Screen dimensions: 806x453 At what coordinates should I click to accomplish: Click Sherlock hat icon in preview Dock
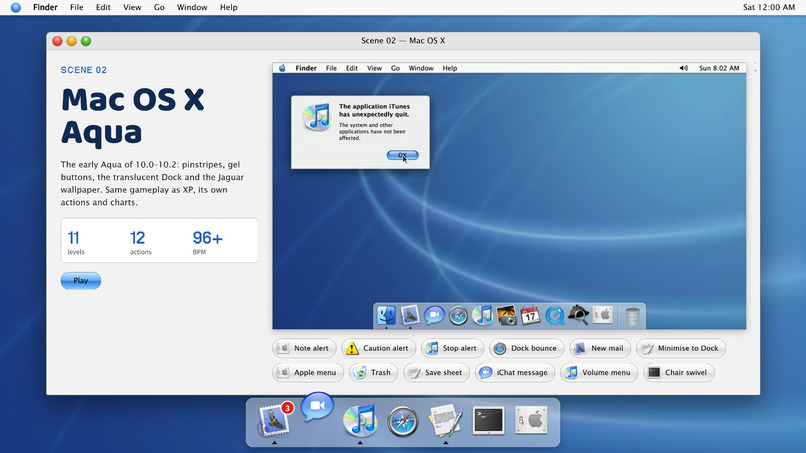tap(578, 315)
